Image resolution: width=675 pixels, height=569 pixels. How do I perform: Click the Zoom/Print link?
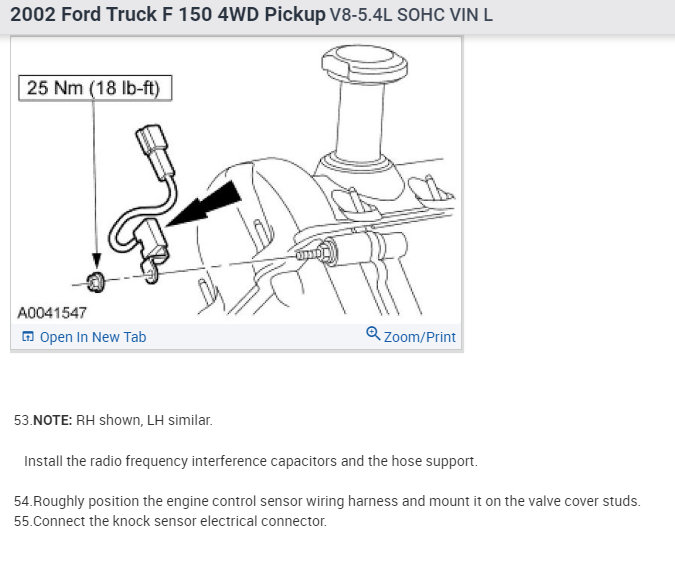pyautogui.click(x=419, y=337)
